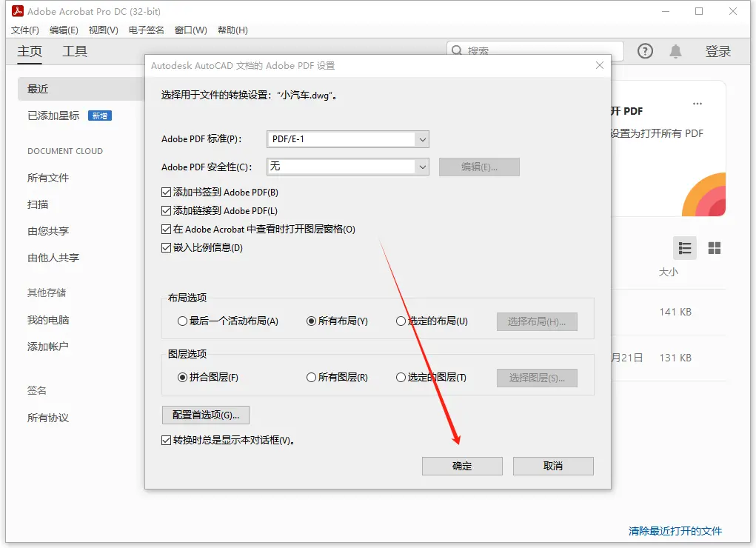This screenshot has width=756, height=548.
Task: Open the notifications bell icon
Action: click(675, 51)
